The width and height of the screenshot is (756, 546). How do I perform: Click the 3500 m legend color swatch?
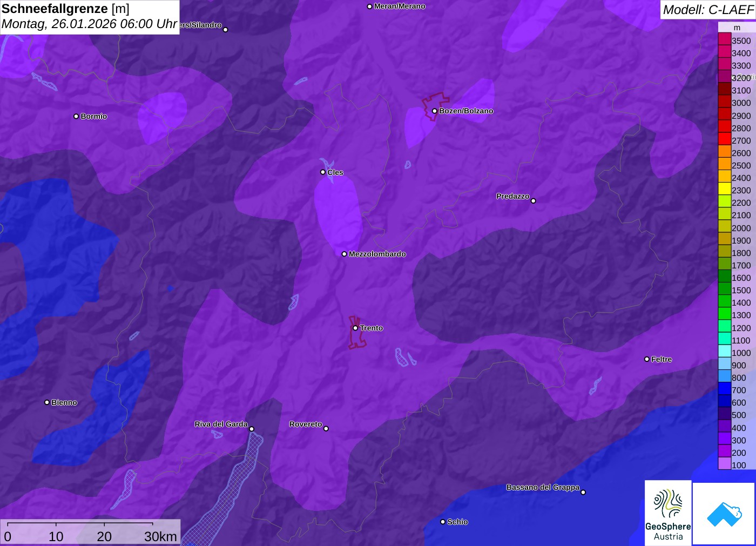coord(724,41)
